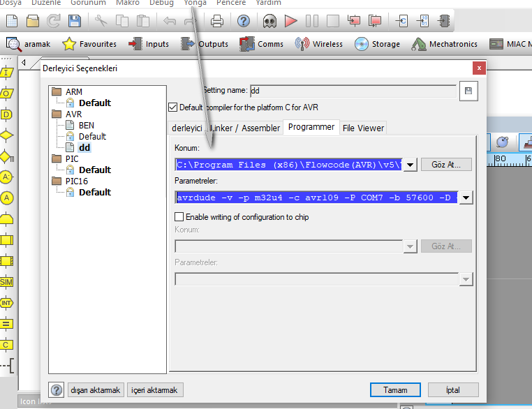This screenshot has width=532, height=409.
Task: Switch to the derleyici tab
Action: point(187,128)
